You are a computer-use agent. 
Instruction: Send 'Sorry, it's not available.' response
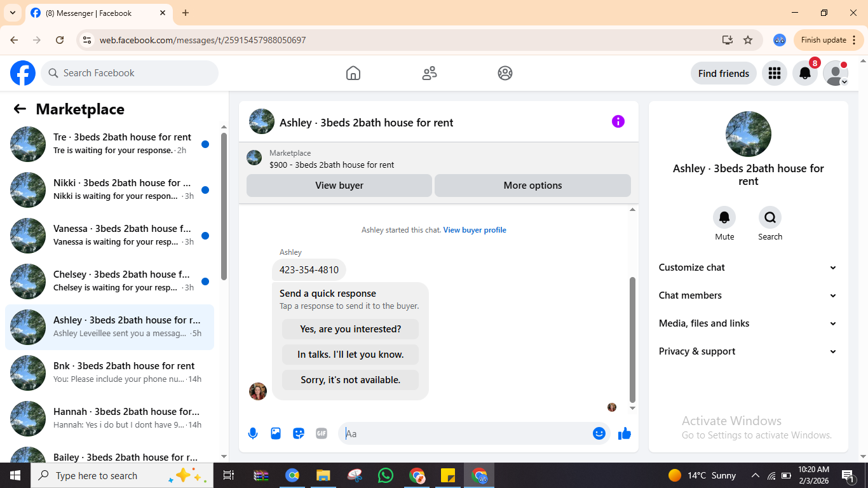[351, 380]
